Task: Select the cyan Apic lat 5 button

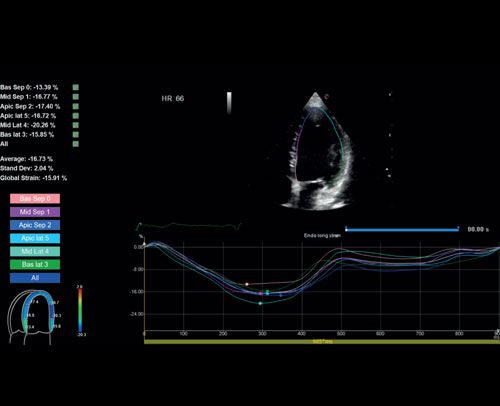Action: point(35,238)
